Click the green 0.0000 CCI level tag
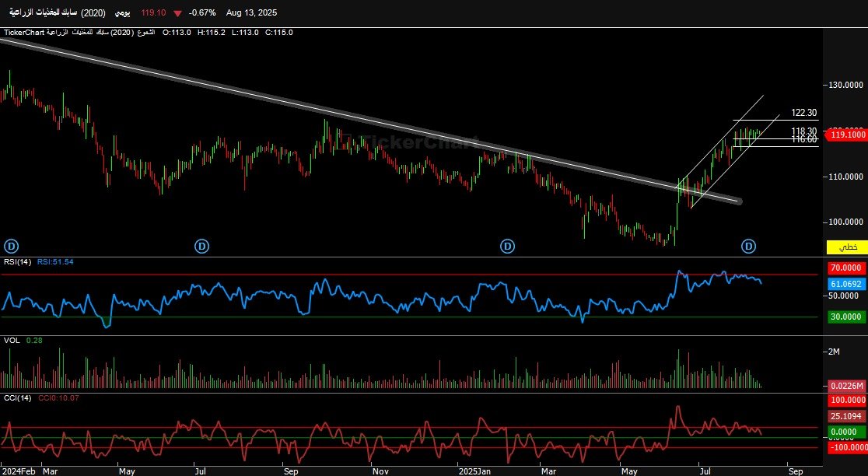The image size is (868, 476). [x=847, y=432]
